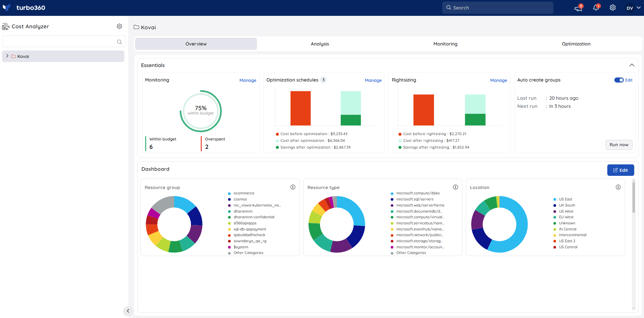
Task: Click the dashboard vertical scrollbar
Action: 634,197
